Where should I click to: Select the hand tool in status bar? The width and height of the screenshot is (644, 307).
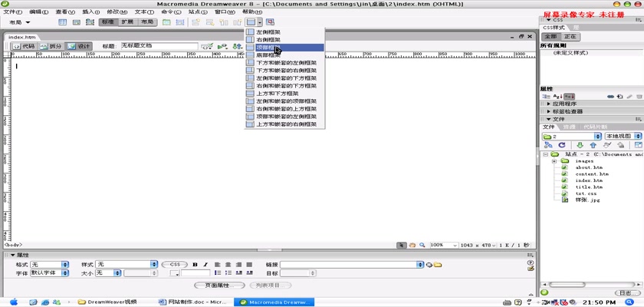point(412,245)
